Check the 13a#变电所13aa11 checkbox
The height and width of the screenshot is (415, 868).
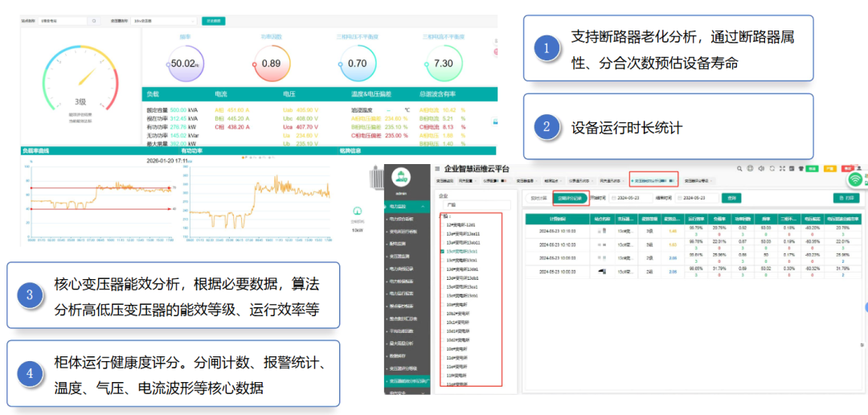point(441,234)
